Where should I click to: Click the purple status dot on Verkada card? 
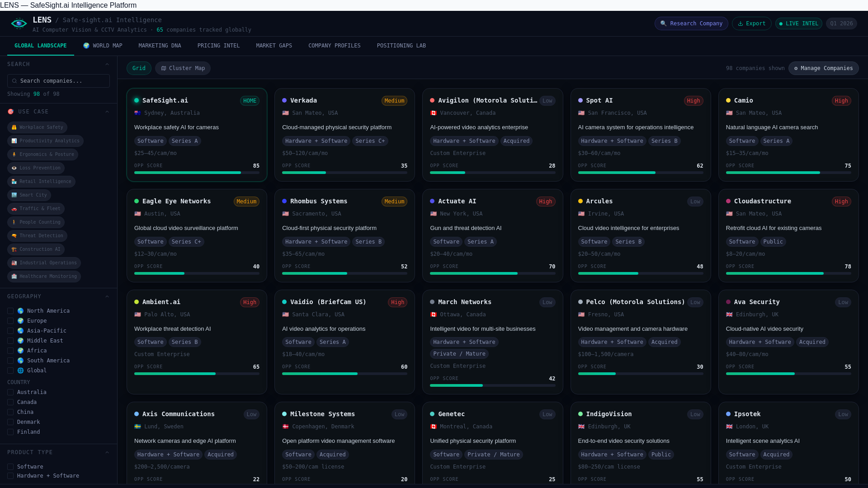coord(284,100)
